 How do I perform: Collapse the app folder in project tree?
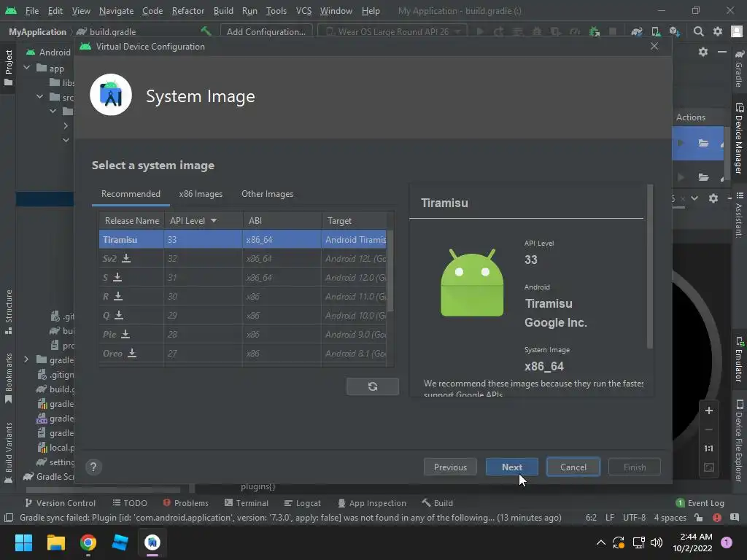click(x=27, y=68)
